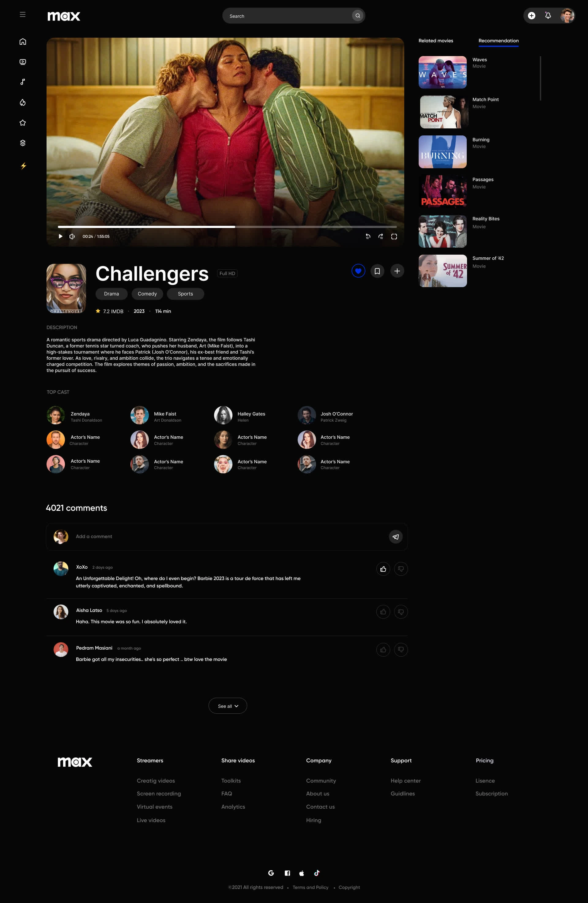
Task: Click the music/audio sidebar icon
Action: pyautogui.click(x=23, y=82)
